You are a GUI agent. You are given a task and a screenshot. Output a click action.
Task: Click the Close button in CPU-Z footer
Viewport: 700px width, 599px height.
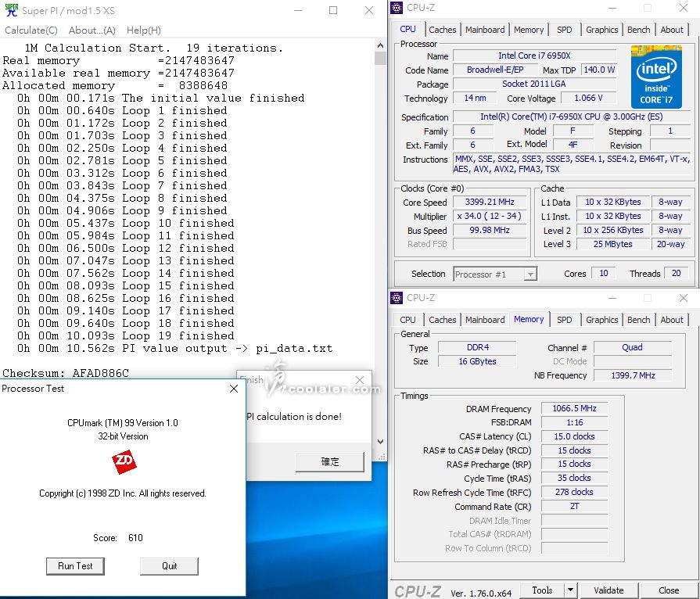[x=669, y=590]
